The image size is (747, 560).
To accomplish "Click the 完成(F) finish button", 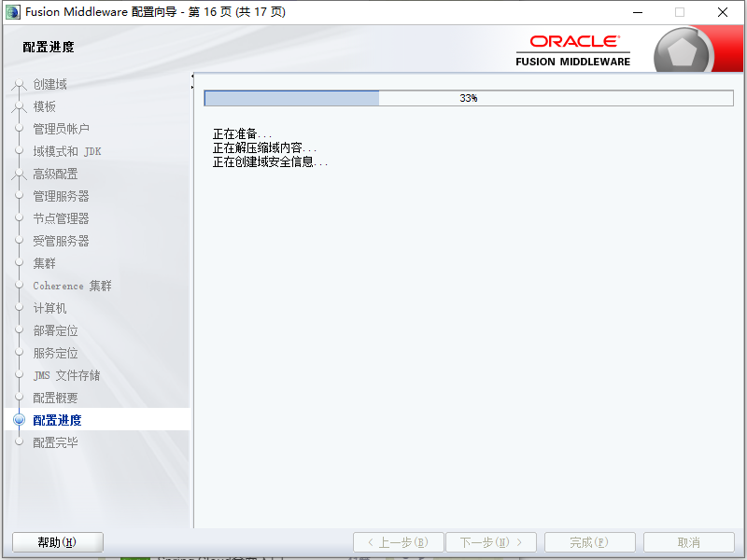I will coord(590,542).
